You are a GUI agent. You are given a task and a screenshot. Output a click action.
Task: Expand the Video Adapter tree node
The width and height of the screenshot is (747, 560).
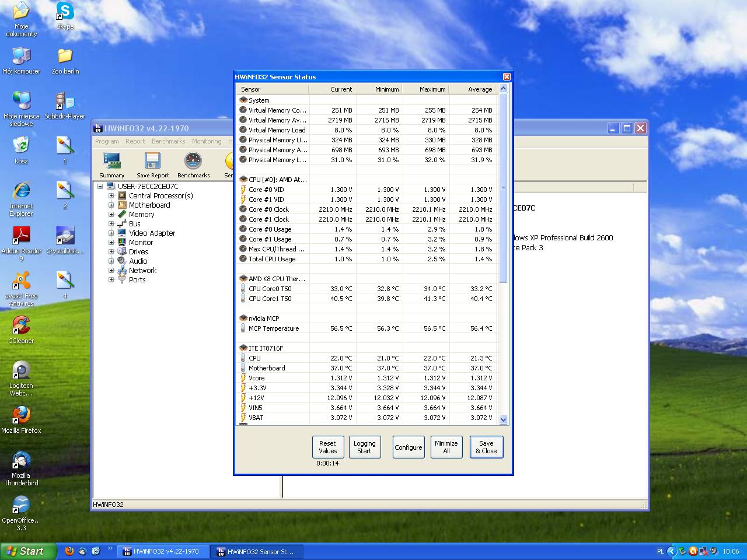[x=111, y=233]
